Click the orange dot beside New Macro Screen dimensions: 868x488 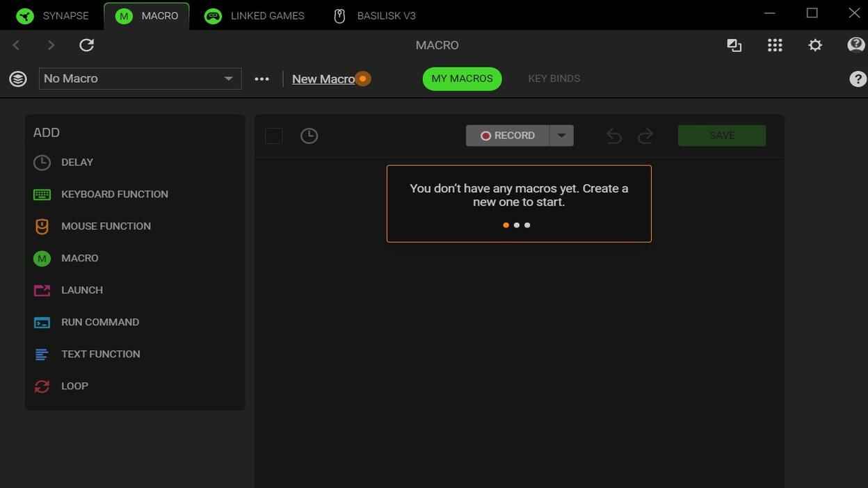point(362,79)
